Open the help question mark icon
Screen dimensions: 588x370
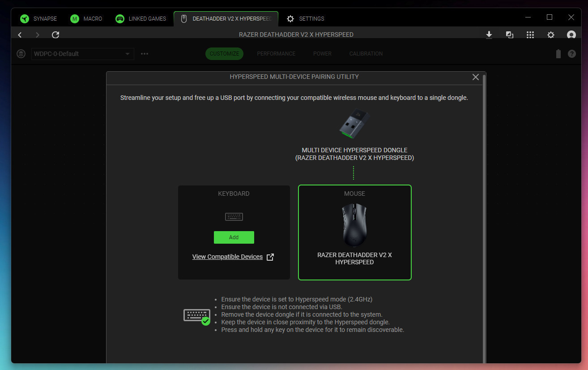(x=572, y=54)
